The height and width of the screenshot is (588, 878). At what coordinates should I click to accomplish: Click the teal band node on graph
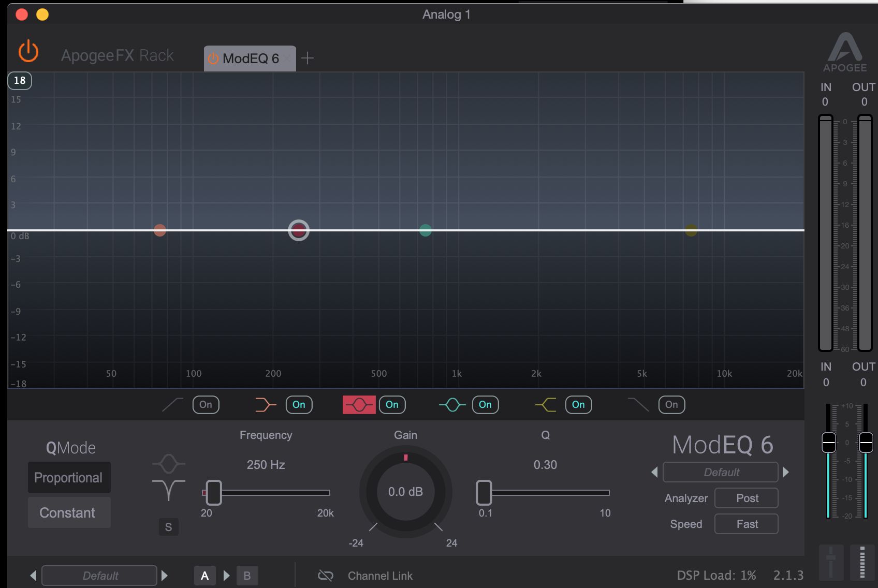[426, 230]
